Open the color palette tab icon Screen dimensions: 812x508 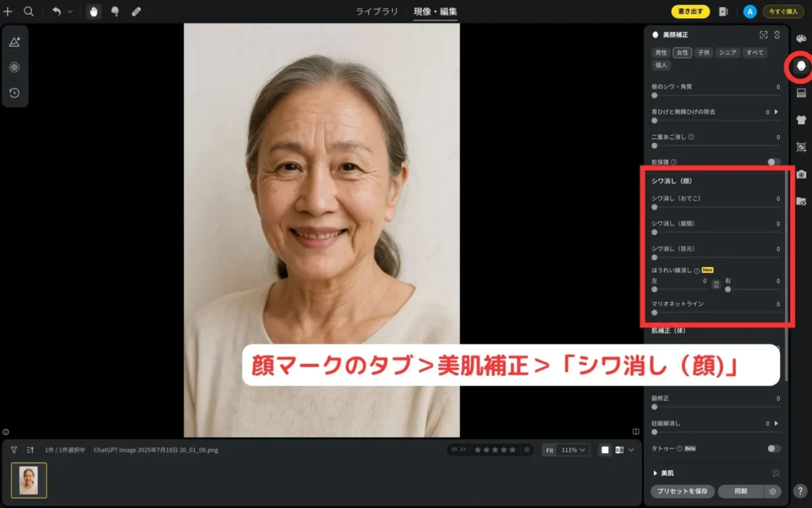click(x=801, y=39)
